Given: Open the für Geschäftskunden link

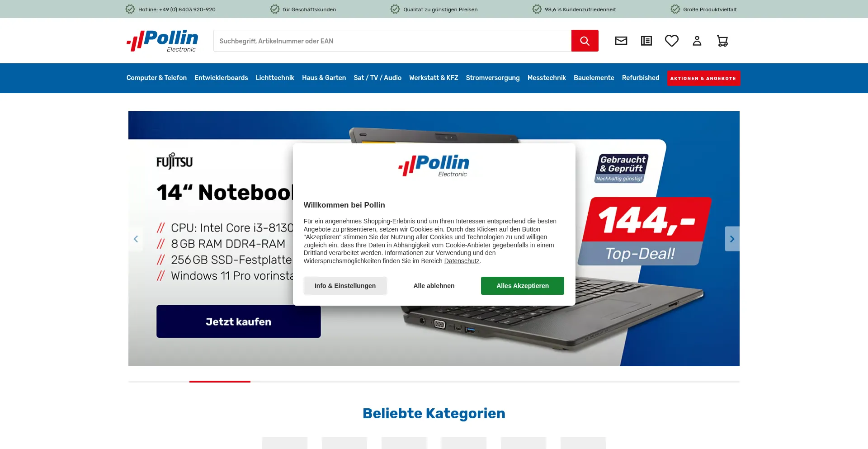Looking at the screenshot, I should coord(309,9).
